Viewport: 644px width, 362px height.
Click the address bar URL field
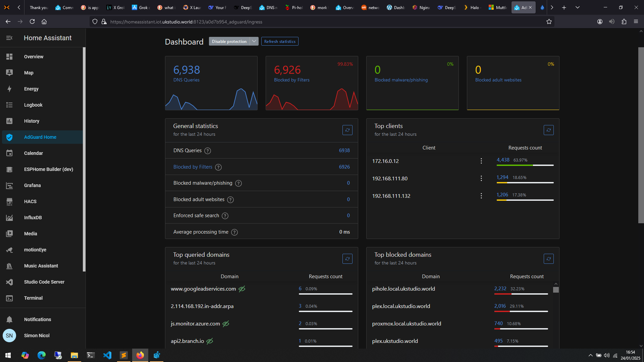tap(322, 21)
